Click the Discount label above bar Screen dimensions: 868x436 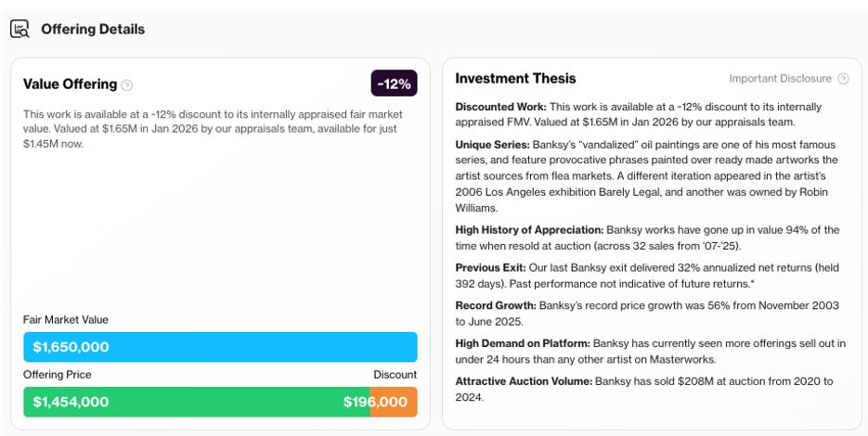coord(395,375)
